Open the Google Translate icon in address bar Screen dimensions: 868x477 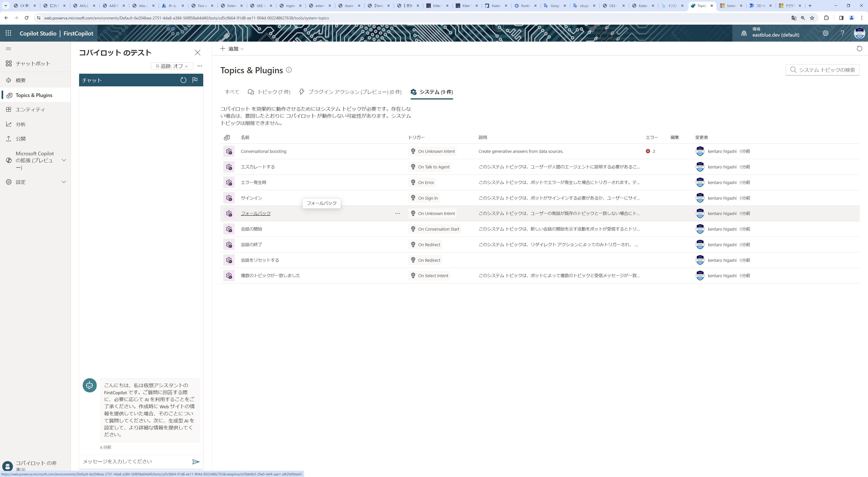pos(794,18)
